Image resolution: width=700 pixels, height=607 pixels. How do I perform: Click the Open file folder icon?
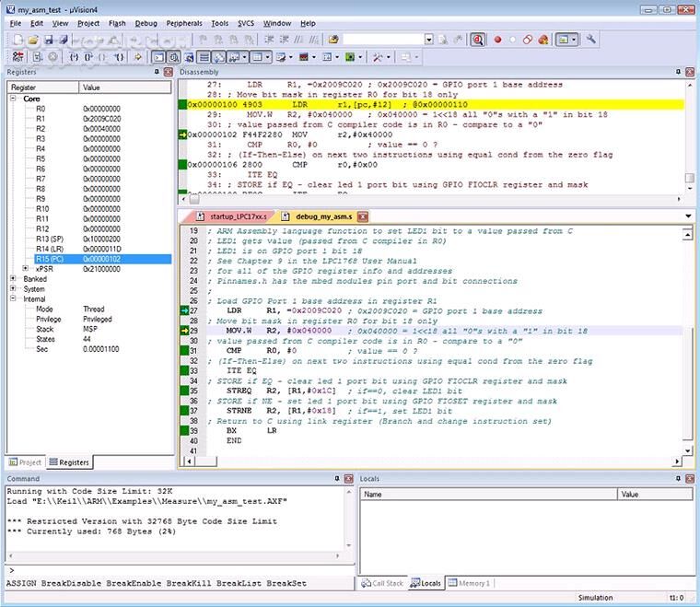point(32,40)
